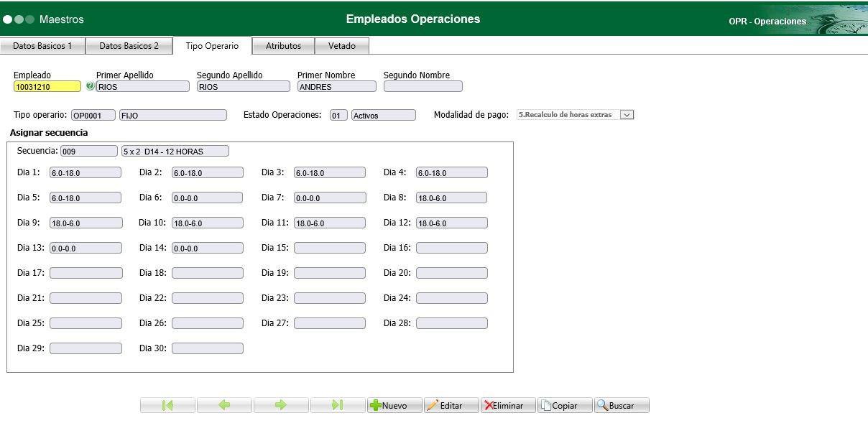Click the OPR - Operaciones header label

tap(767, 22)
